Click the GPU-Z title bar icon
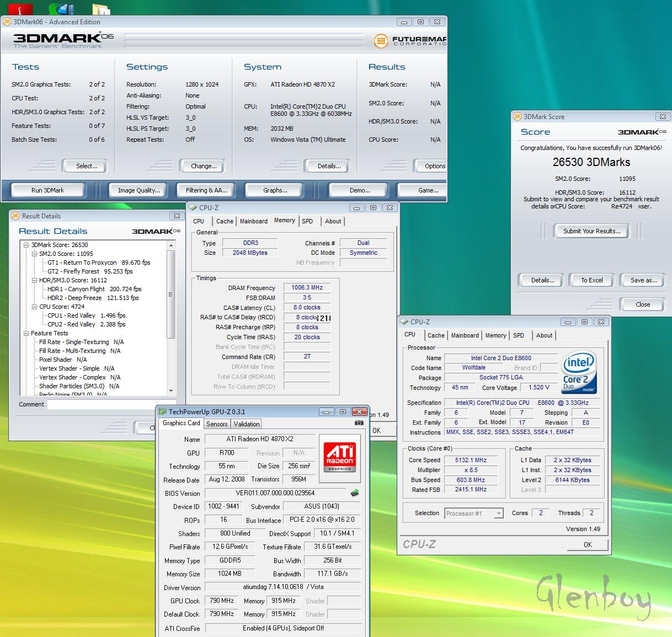 pos(163,412)
